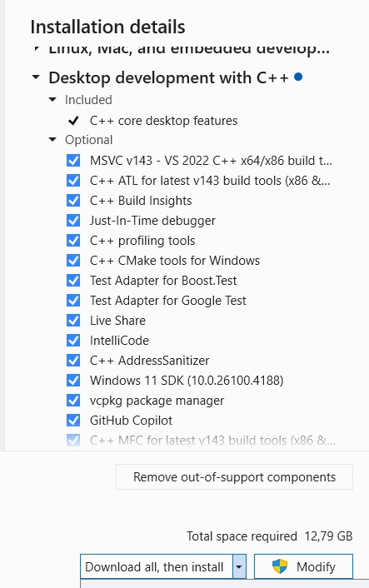The image size is (369, 588).
Task: Uncheck C++ profiling tools
Action: pos(73,241)
